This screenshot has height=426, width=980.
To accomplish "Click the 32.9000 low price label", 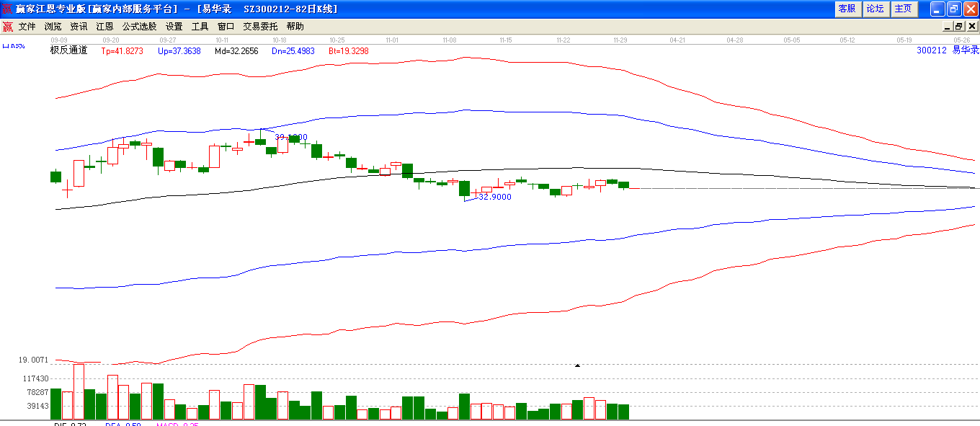I will [x=495, y=197].
